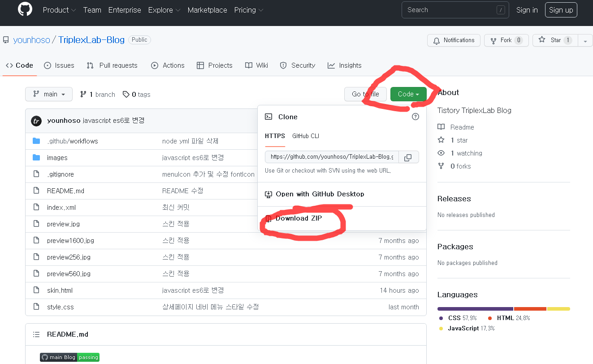This screenshot has height=364, width=593.
Task: View the 0 tags link
Action: [x=137, y=95]
